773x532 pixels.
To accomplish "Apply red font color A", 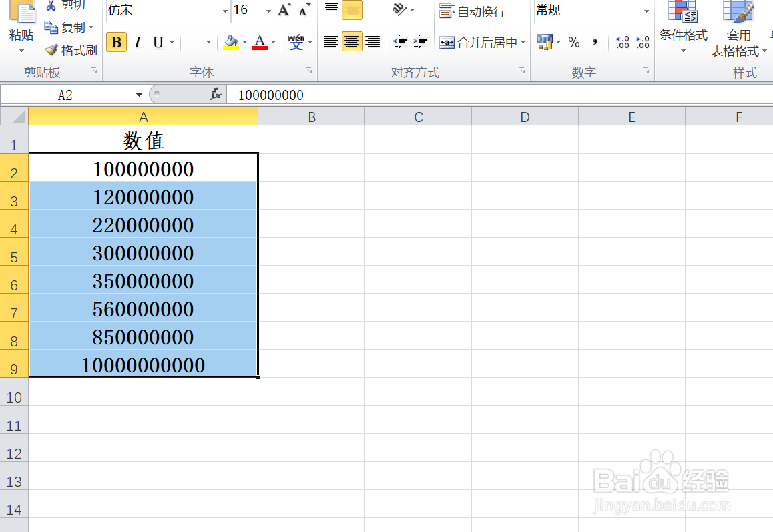I will pyautogui.click(x=260, y=43).
